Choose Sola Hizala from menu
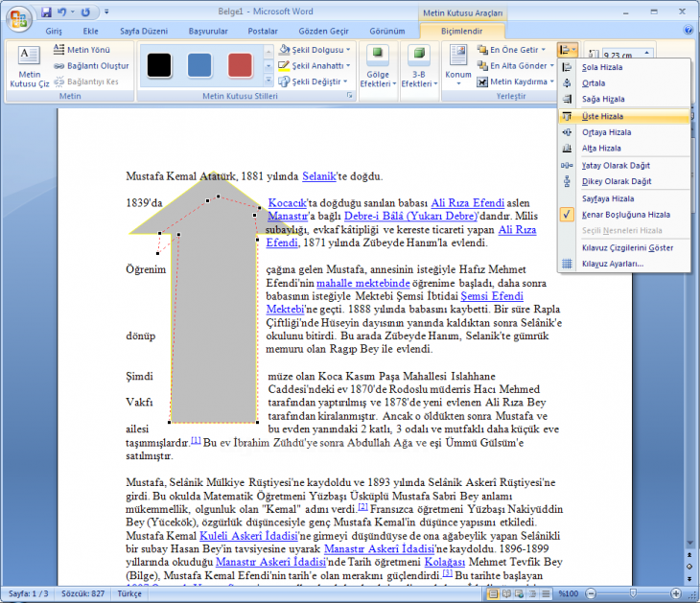Image resolution: width=700 pixels, height=603 pixels. tap(623, 67)
